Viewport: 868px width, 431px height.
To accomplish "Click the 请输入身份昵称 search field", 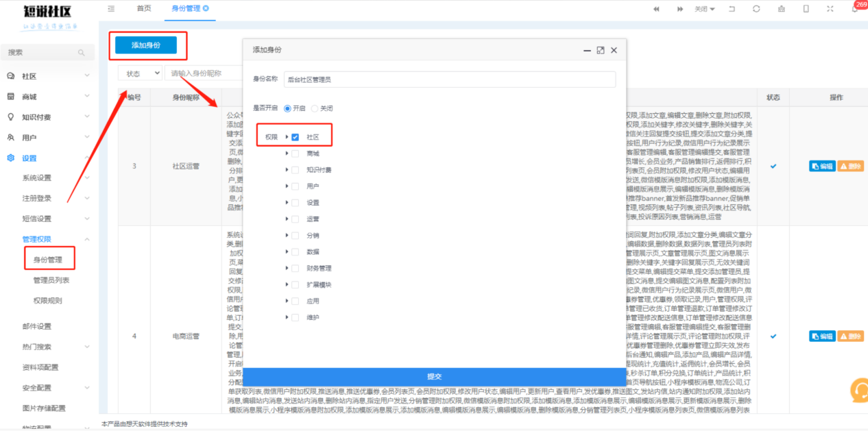I will click(x=204, y=73).
